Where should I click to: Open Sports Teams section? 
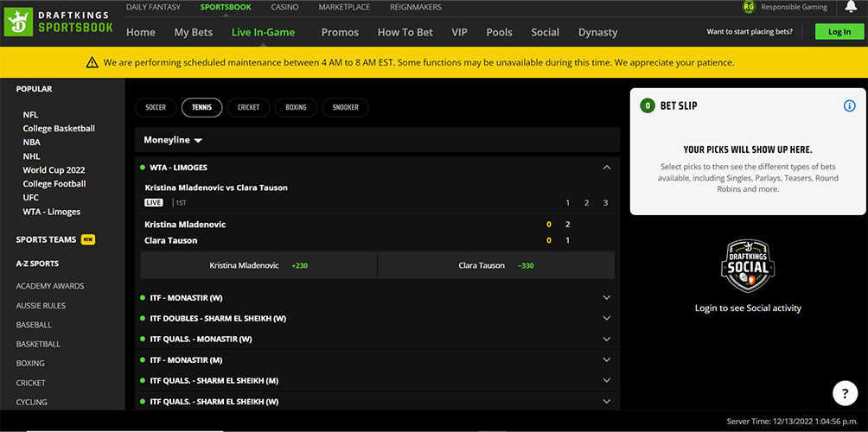point(46,239)
